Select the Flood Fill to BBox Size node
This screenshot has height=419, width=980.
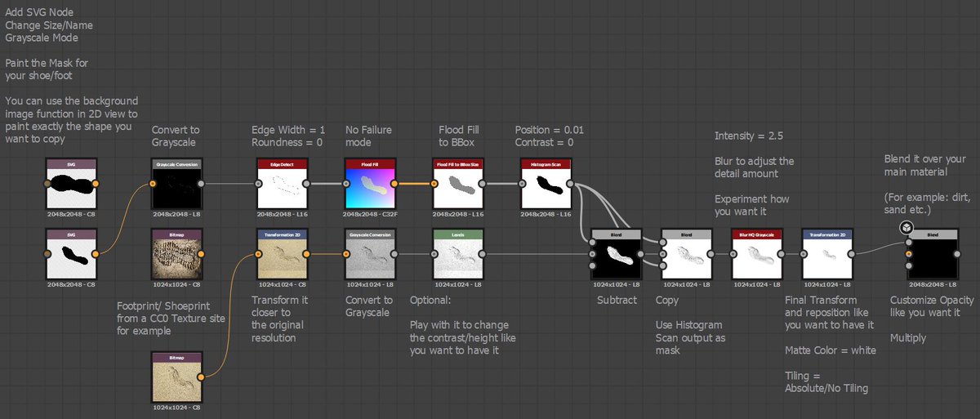point(457,184)
